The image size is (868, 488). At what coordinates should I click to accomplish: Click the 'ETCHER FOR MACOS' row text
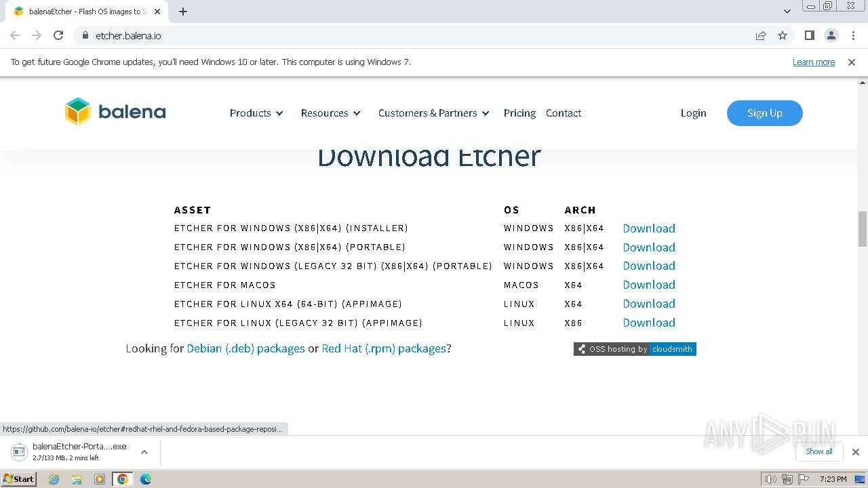pyautogui.click(x=225, y=285)
